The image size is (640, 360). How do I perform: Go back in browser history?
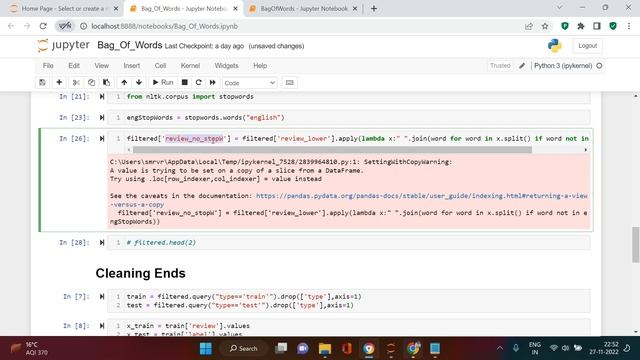click(x=11, y=26)
